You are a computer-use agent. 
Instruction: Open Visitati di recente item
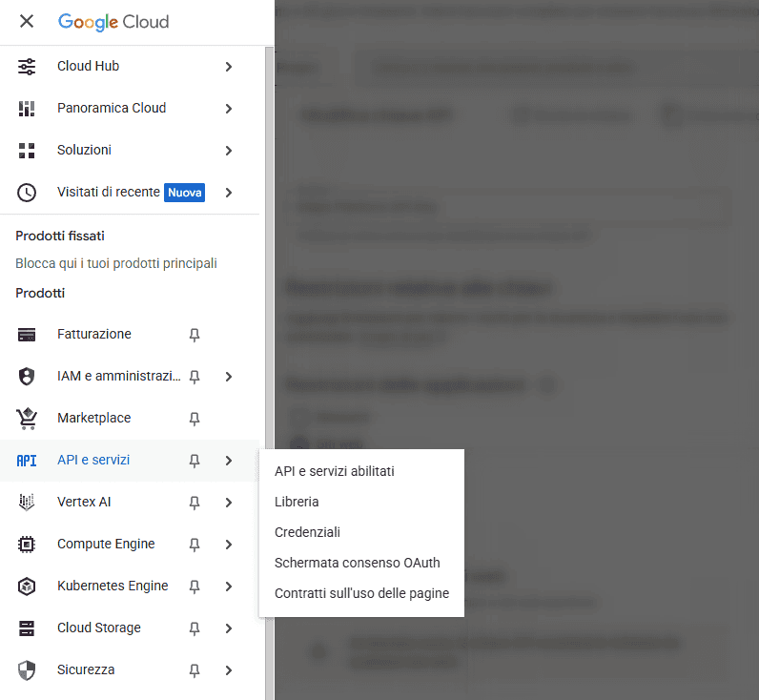130,193
